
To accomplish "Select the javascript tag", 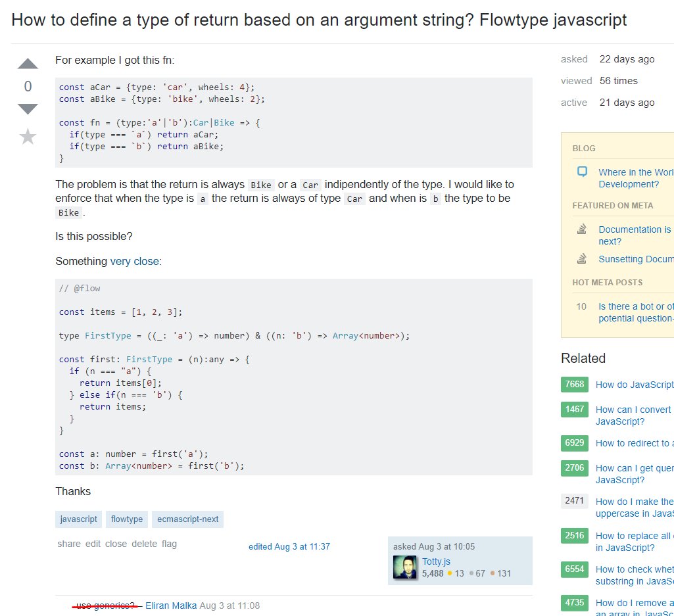I will [78, 519].
